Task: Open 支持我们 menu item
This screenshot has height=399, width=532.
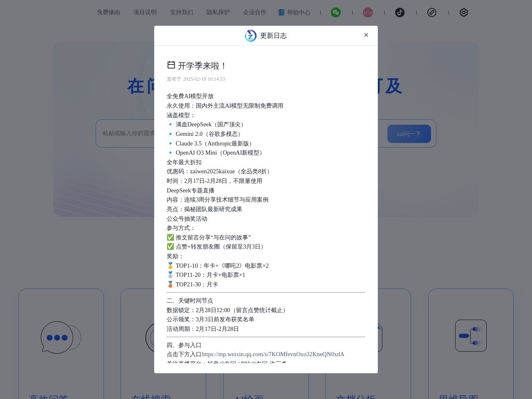Action: tap(182, 12)
